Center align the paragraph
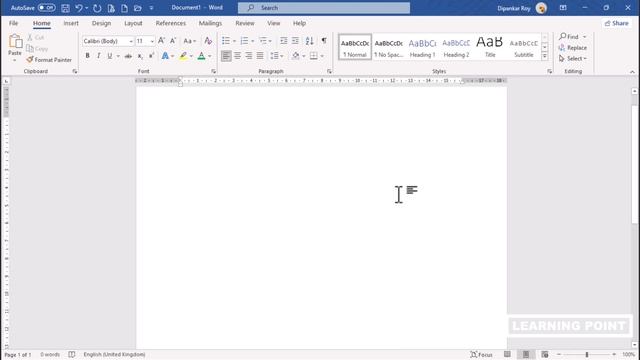Screen dimensions: 640x360 (x=238, y=56)
